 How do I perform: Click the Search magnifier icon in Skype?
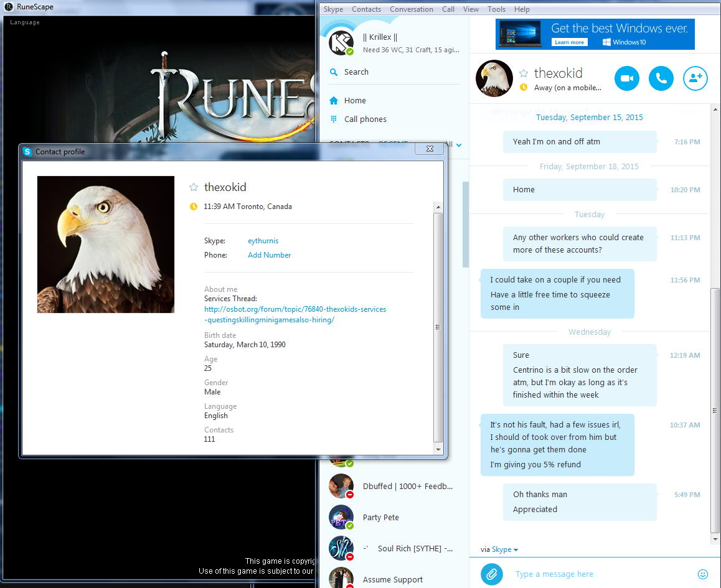pos(334,72)
